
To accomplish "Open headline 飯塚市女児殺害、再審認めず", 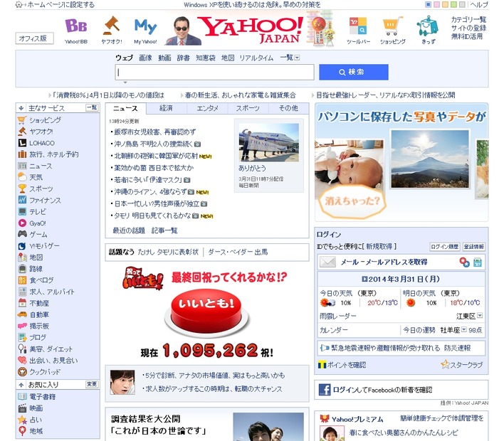I will tap(155, 132).
